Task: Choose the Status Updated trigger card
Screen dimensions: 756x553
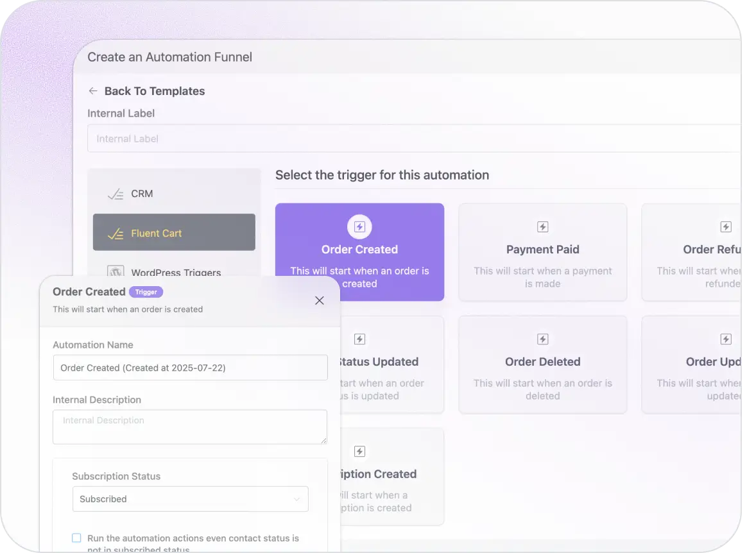Action: [392, 364]
